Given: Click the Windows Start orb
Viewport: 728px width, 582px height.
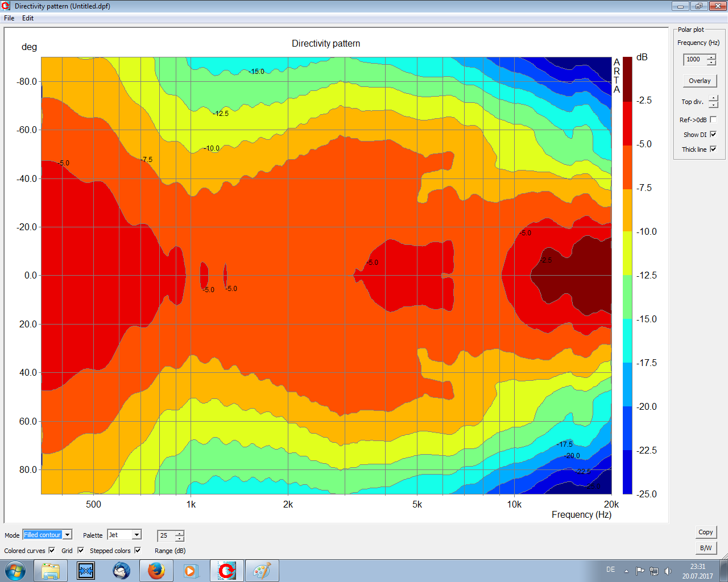Looking at the screenshot, I should click(15, 570).
